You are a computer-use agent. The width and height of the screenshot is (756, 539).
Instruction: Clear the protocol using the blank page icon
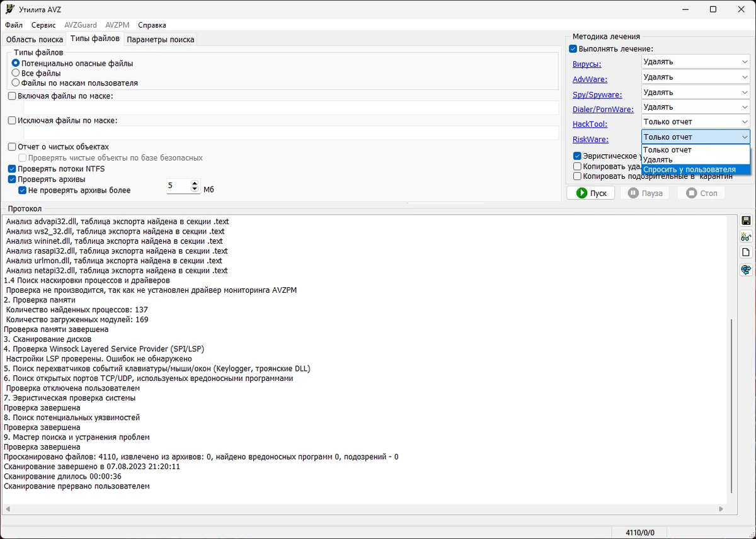(746, 252)
